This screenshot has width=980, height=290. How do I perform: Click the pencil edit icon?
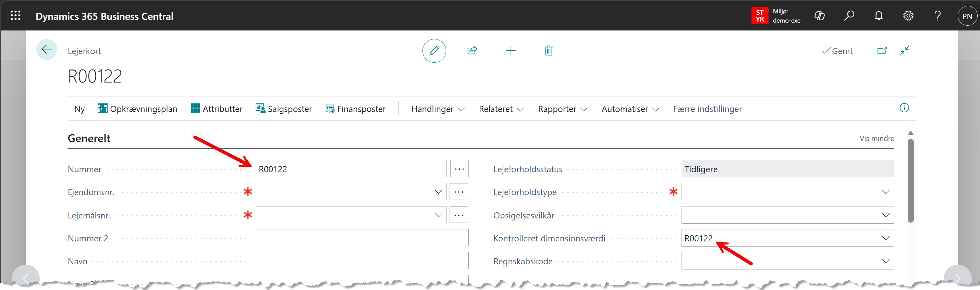point(434,51)
